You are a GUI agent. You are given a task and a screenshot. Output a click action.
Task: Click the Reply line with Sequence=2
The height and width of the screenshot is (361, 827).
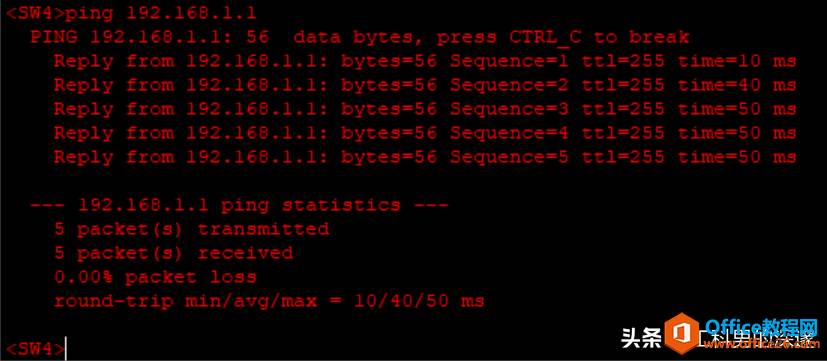point(425,85)
